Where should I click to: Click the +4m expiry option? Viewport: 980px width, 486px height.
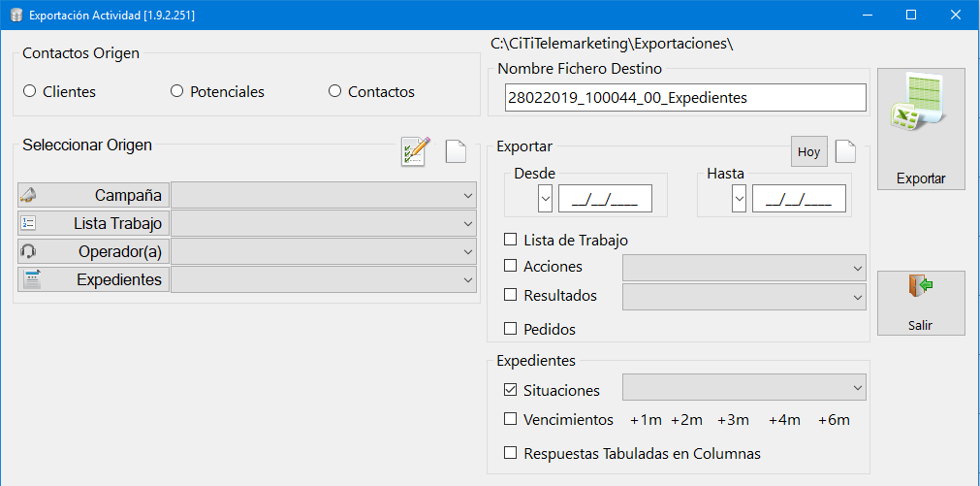coord(784,420)
